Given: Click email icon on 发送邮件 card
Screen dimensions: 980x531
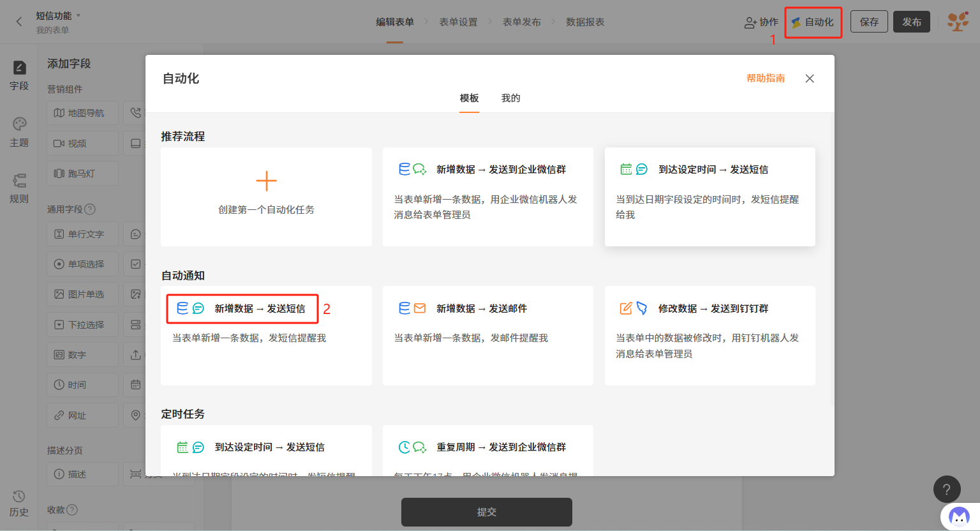Looking at the screenshot, I should click(x=420, y=308).
